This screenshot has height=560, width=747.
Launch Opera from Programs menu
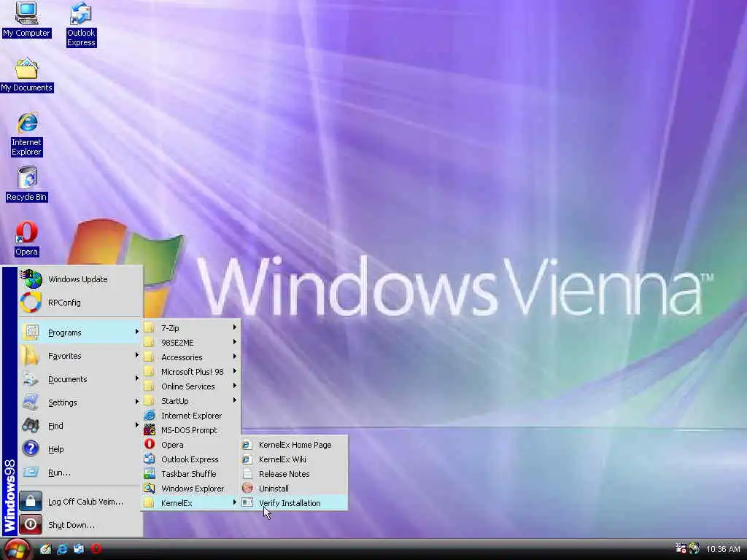click(x=191, y=445)
